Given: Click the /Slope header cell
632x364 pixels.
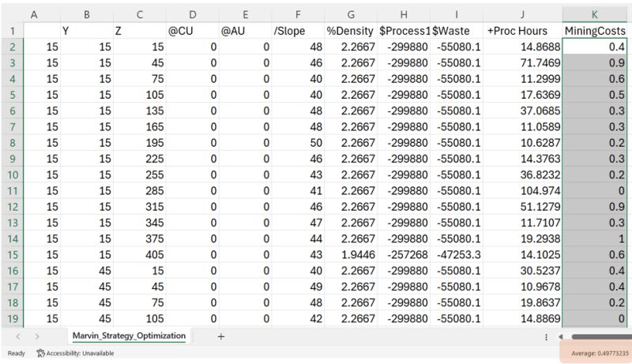Looking at the screenshot, I should [299, 31].
